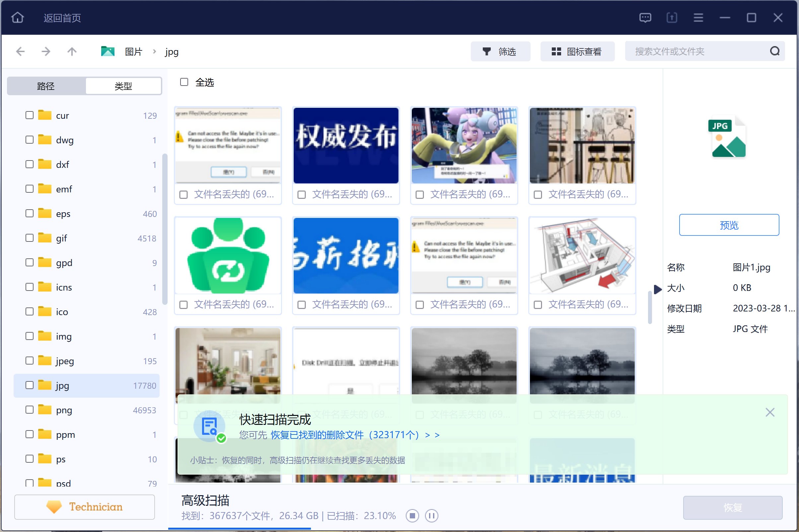The image size is (799, 532).
Task: Click the home icon in title bar
Action: point(17,17)
